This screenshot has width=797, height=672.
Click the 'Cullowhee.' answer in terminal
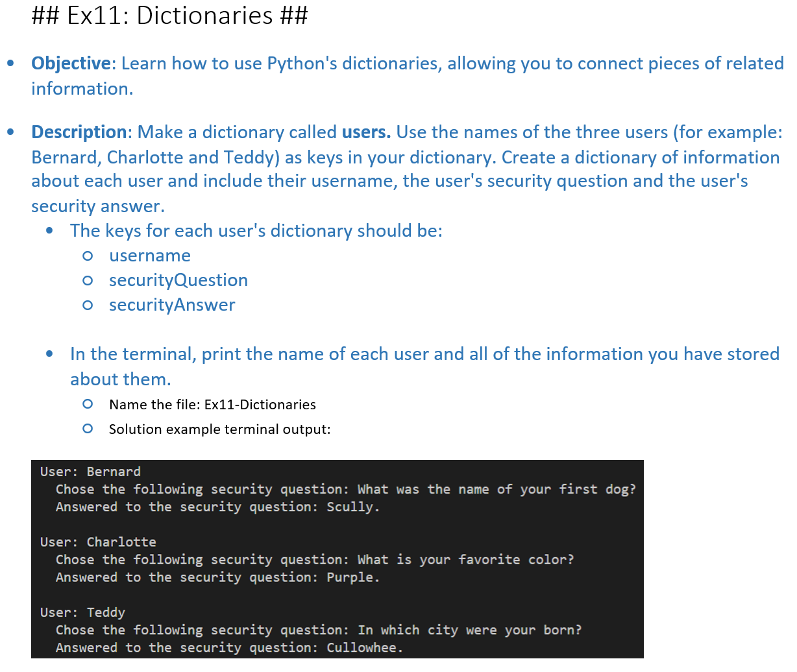point(365,647)
